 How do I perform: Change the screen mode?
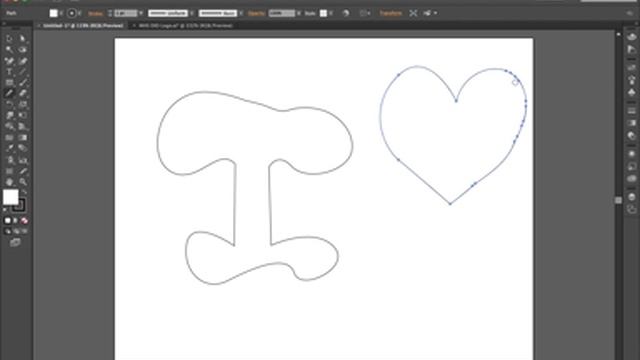pyautogui.click(x=15, y=242)
